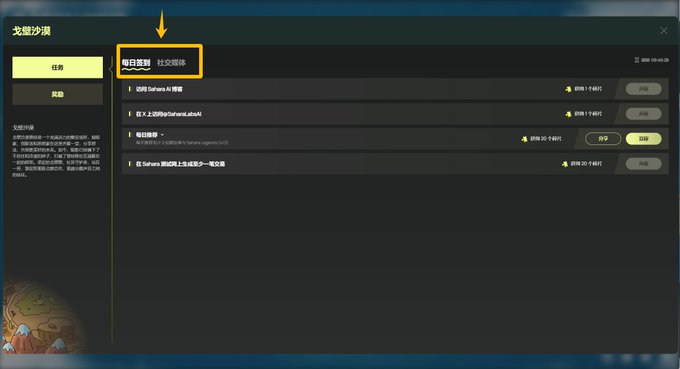This screenshot has width=680, height=369.
Task: Select the 每日推荐 task title
Action: [x=147, y=135]
